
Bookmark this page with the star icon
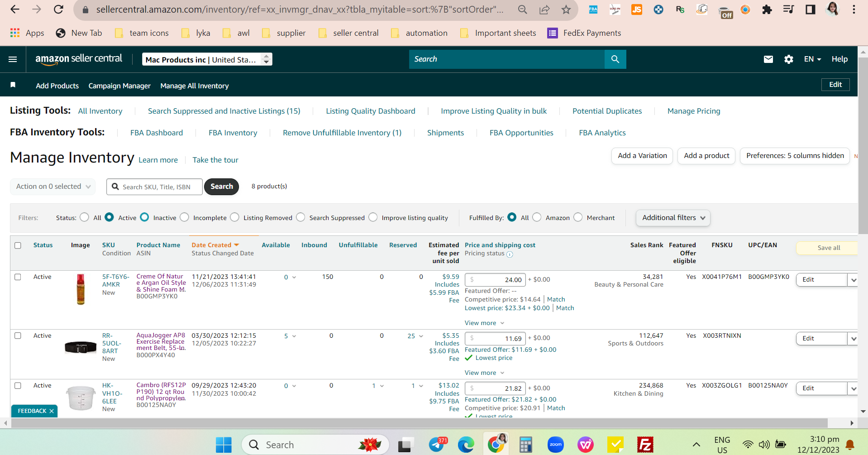(566, 10)
